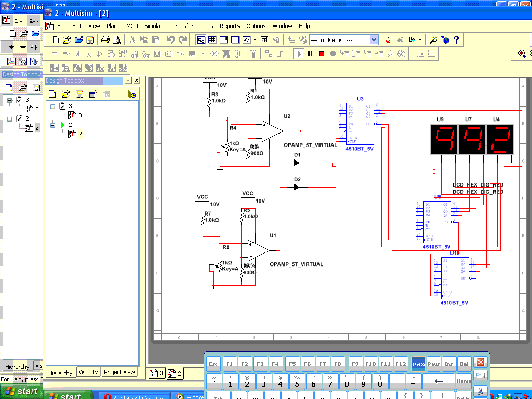The image size is (532, 399).
Task: Pause the simulation
Action: 310,54
